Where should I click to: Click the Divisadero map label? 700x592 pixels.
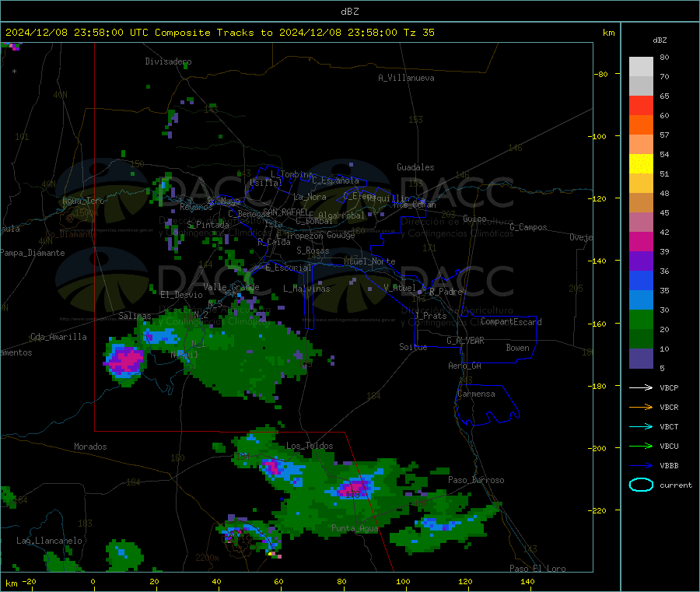pyautogui.click(x=168, y=61)
